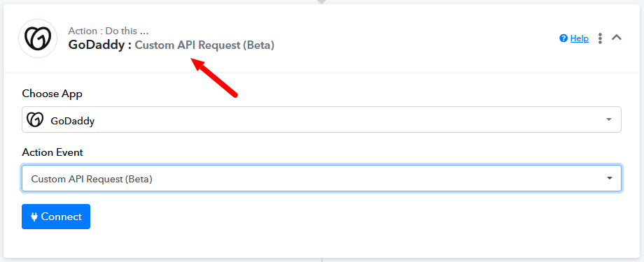Viewport: 644px width, 262px height.
Task: Click the gray Custom API Request (Beta) header subtitle
Action: coord(204,45)
